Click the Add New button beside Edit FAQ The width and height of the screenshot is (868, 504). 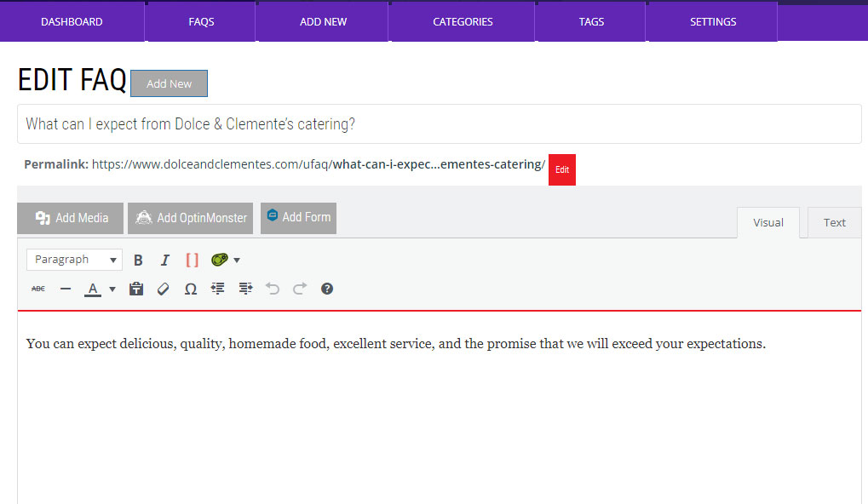pos(169,83)
